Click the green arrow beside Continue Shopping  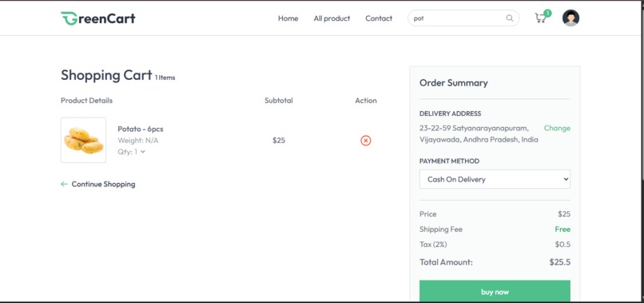(64, 184)
